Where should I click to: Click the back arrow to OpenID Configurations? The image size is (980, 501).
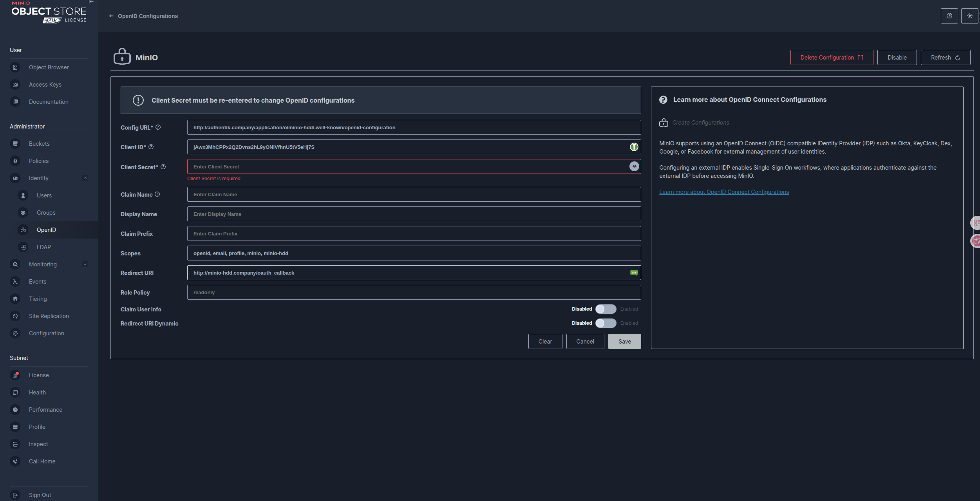pos(111,16)
